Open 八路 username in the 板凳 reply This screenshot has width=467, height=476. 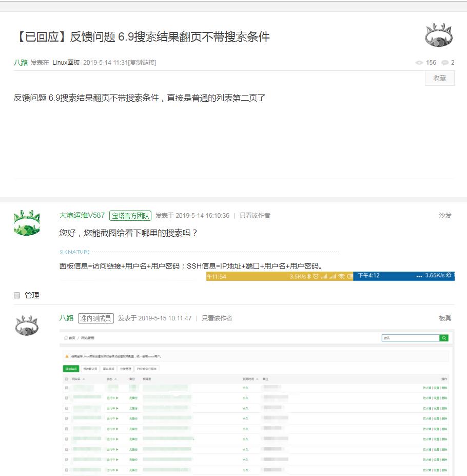(66, 318)
